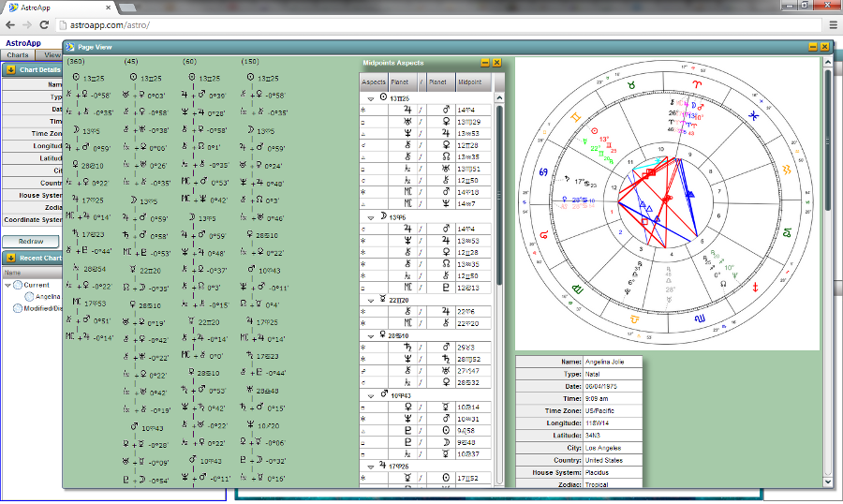Minimize the Midpoints Aspects panel
The image size is (843, 504).
pos(485,62)
